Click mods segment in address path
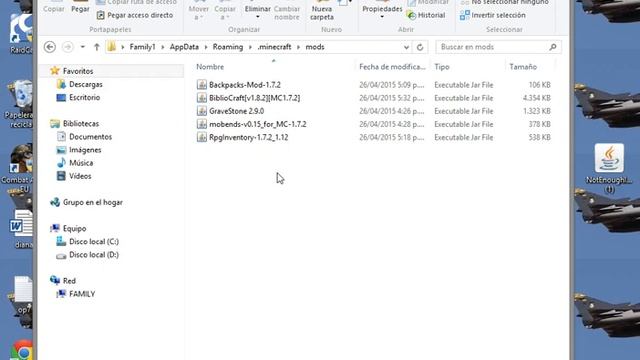The image size is (640, 360). tap(315, 47)
